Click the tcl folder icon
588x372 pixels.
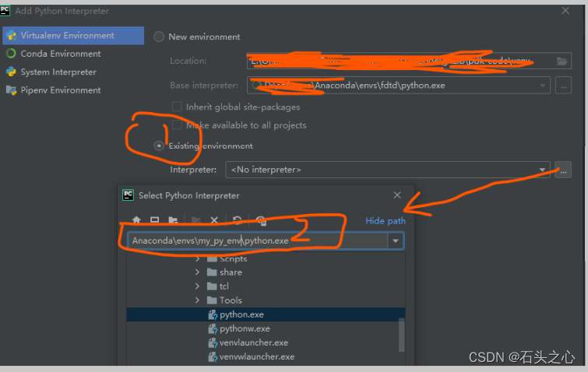tap(213, 286)
